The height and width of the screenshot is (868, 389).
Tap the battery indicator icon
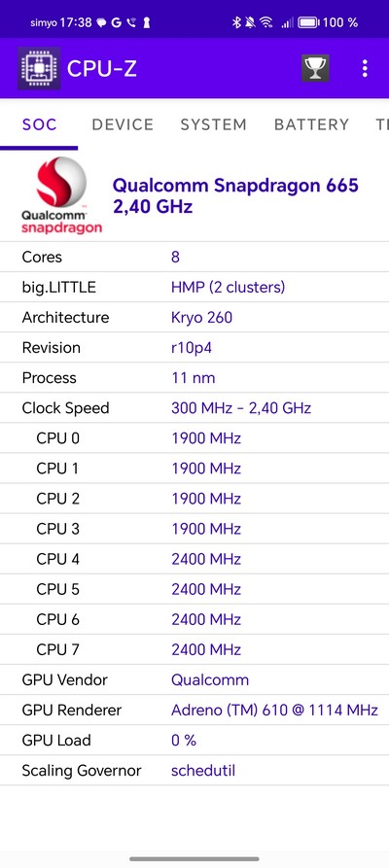click(308, 22)
